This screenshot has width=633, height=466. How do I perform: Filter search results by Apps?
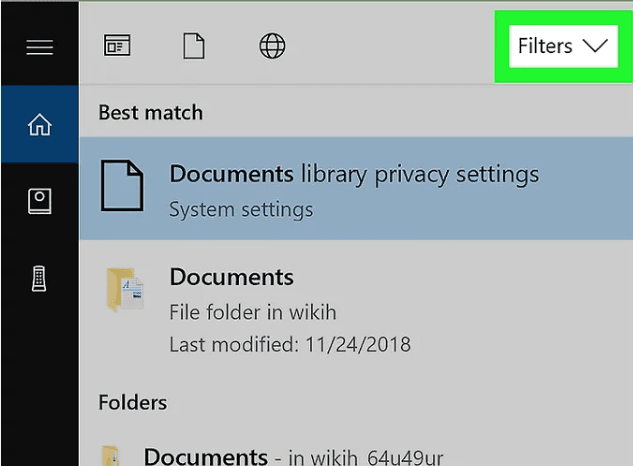click(117, 46)
